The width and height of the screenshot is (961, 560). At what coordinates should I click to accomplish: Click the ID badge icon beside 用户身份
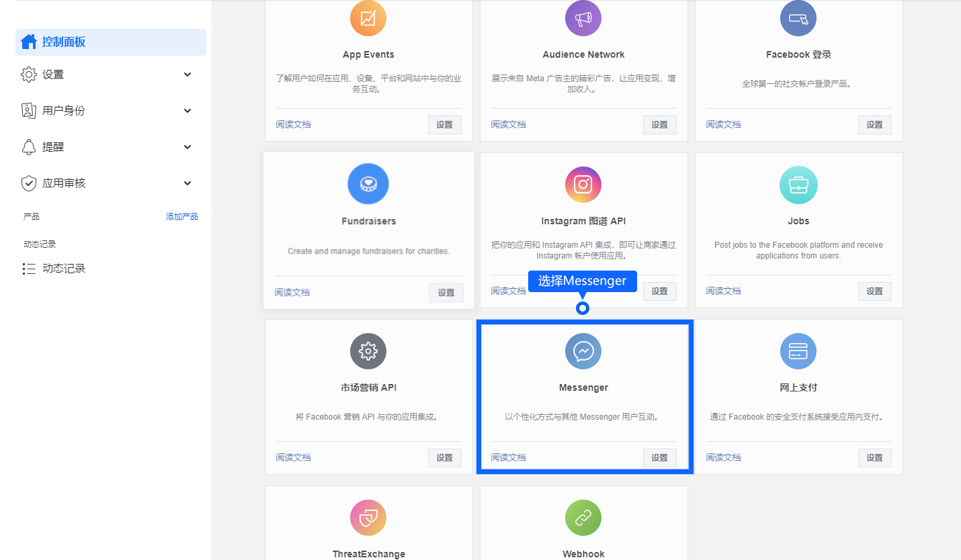pos(29,111)
